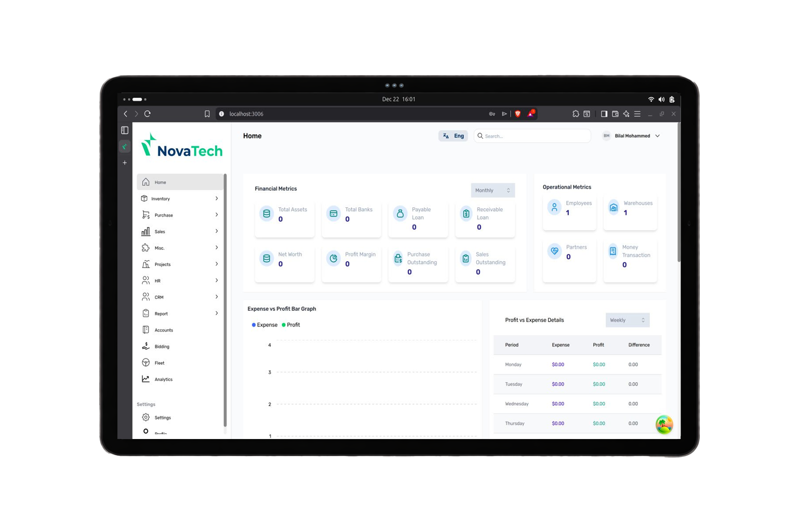Viewport: 798px width, 532px height.
Task: Open the Accounts menu item
Action: point(180,330)
